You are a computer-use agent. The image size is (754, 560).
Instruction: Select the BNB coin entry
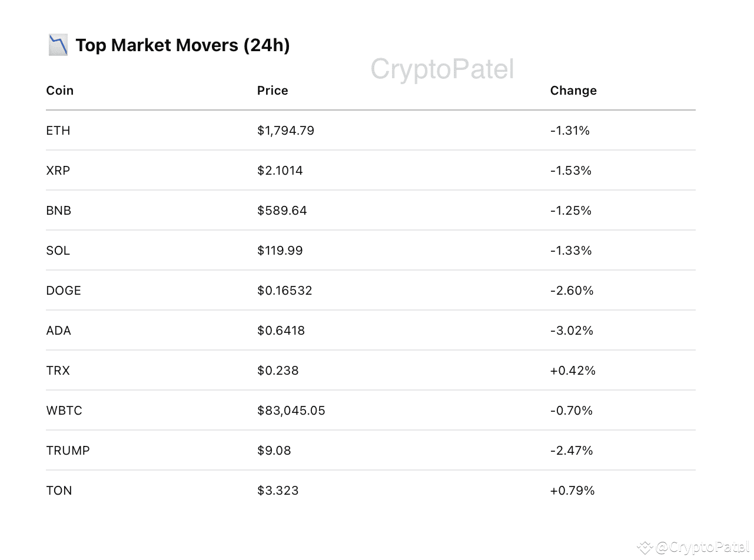click(x=59, y=211)
